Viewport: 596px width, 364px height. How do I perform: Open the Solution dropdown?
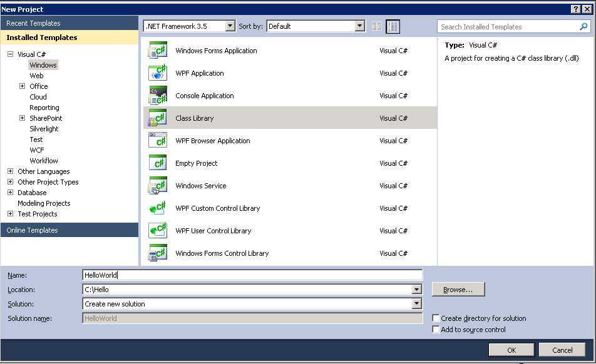[x=417, y=304]
